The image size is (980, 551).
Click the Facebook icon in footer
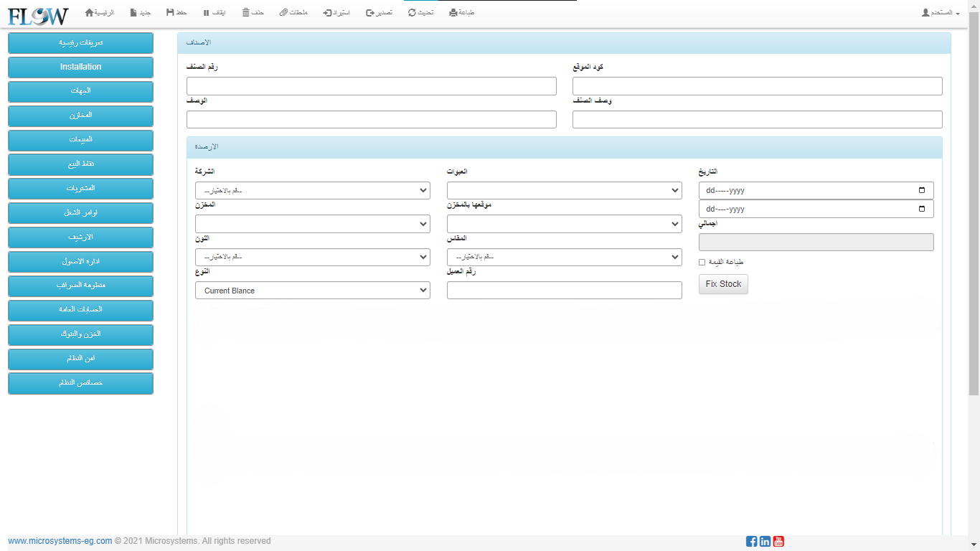(751, 542)
